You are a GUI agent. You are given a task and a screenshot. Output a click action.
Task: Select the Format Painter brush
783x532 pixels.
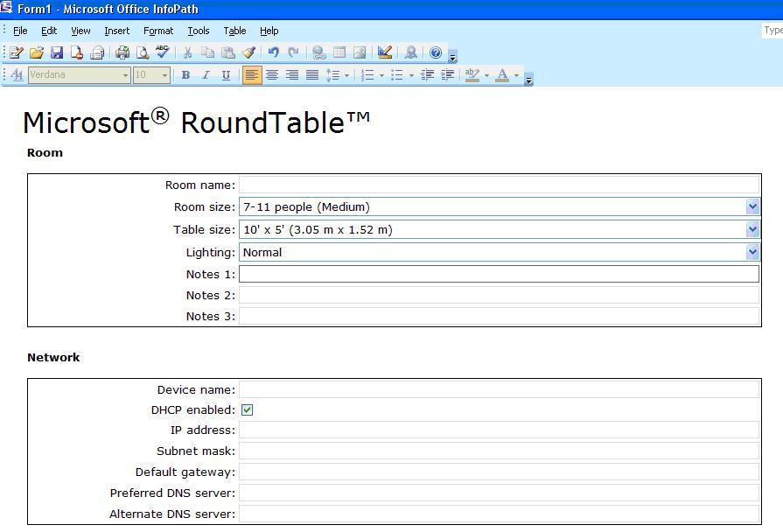point(248,52)
